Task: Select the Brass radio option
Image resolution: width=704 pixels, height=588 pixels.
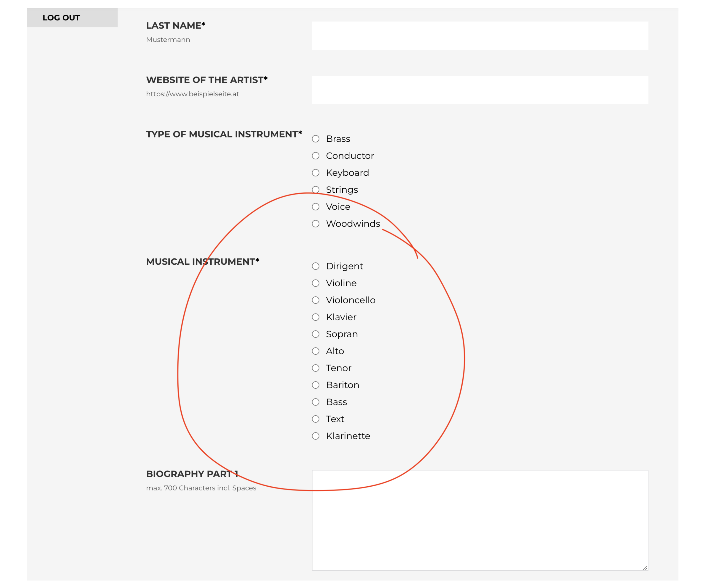Action: (315, 139)
